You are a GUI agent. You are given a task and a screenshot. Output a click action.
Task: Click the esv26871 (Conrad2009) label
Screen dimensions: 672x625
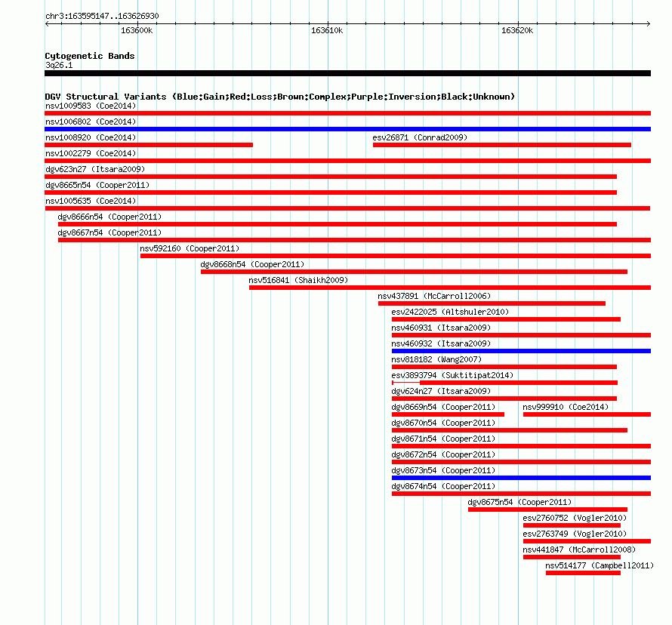[420, 137]
